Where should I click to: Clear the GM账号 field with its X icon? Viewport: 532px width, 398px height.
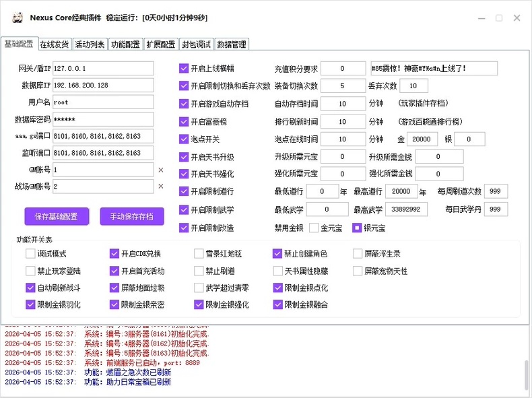tap(161, 170)
